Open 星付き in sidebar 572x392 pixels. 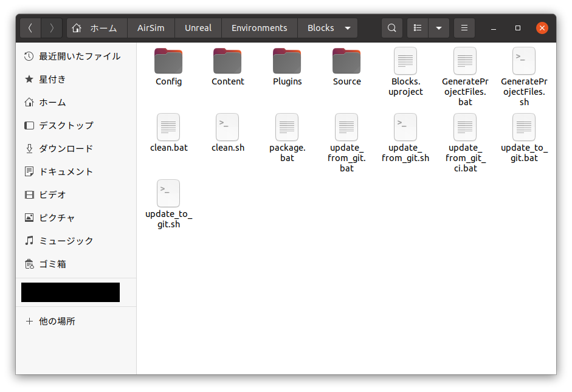(76, 79)
